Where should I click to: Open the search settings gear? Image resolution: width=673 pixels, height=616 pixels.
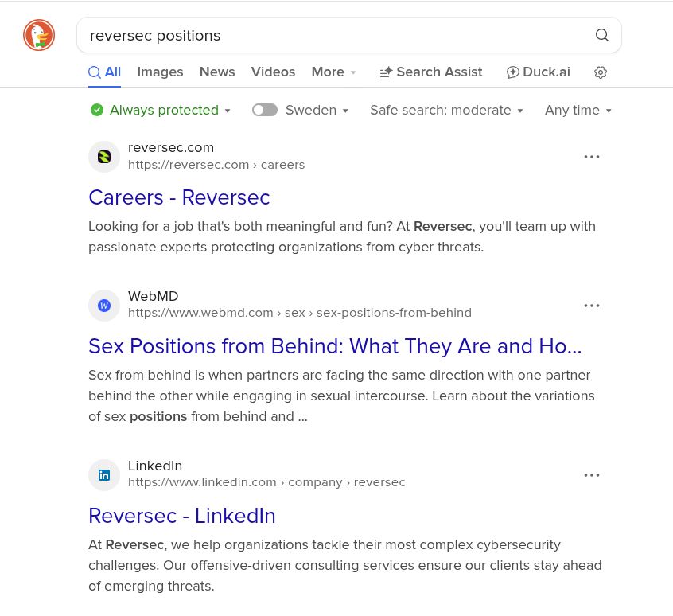point(601,72)
